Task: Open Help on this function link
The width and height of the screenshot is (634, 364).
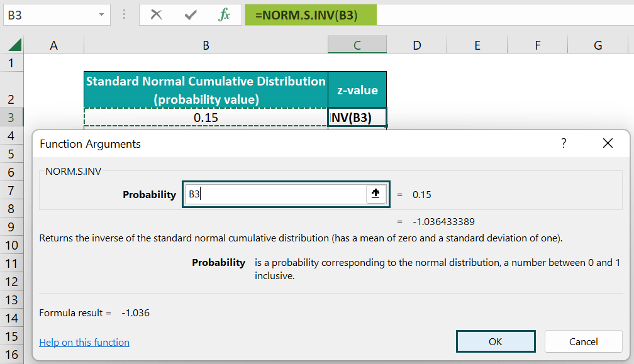Action: click(x=84, y=342)
